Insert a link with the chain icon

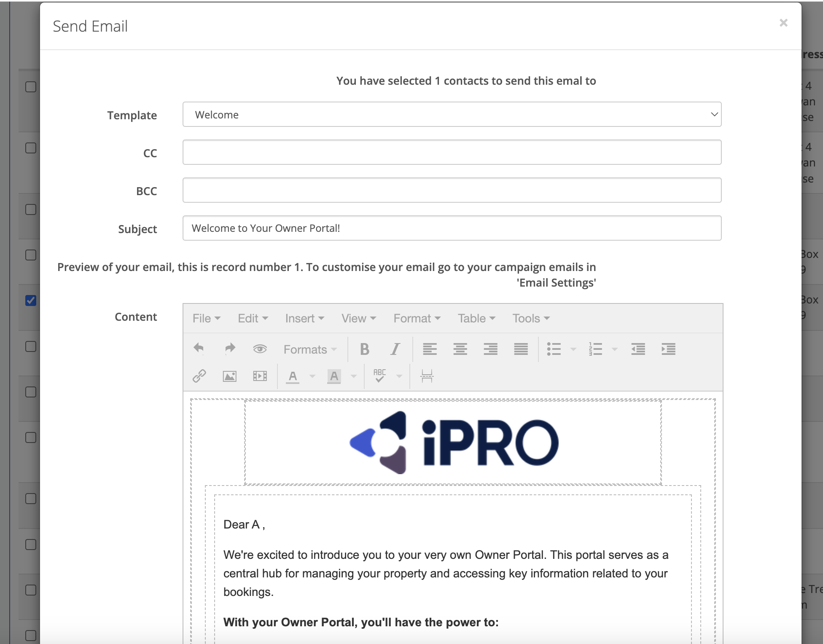pyautogui.click(x=199, y=376)
